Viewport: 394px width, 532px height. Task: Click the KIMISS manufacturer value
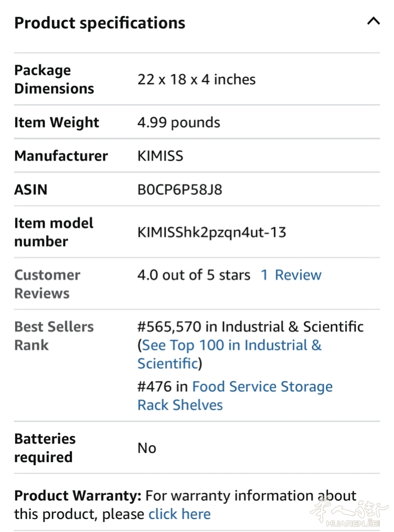click(x=160, y=156)
